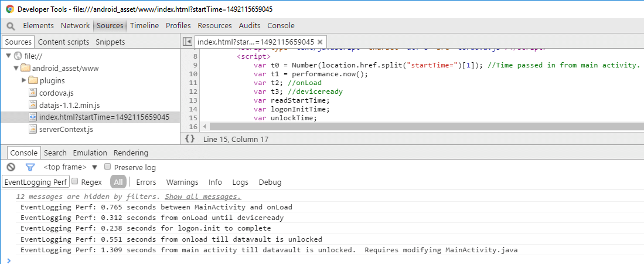Enable the Regex filter checkbox
This screenshot has width=644, height=264.
click(x=74, y=182)
